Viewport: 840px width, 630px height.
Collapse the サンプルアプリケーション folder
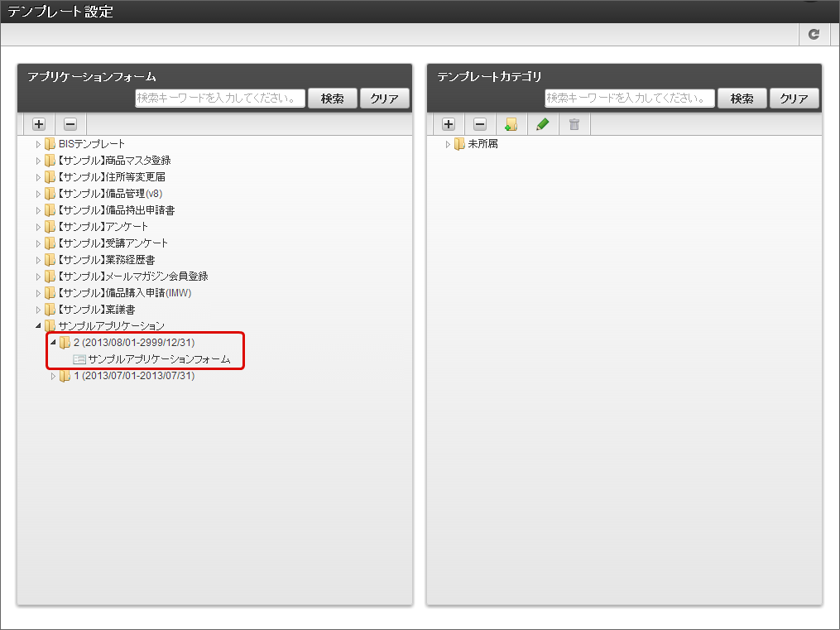(38, 325)
